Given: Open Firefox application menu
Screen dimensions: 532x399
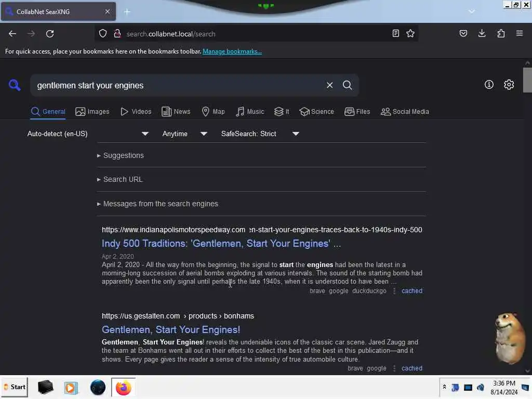Looking at the screenshot, I should click(519, 34).
